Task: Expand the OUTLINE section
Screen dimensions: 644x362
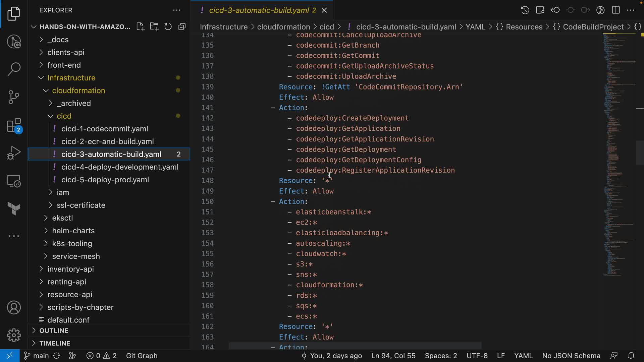Action: coord(54,330)
